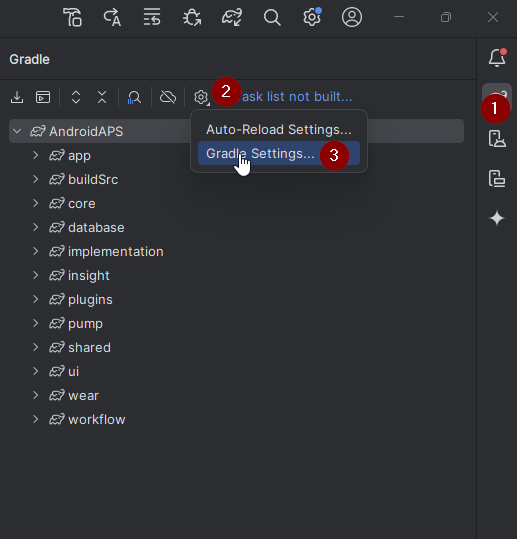Collapse the AndroidAPS root node
517x539 pixels.
click(x=17, y=131)
